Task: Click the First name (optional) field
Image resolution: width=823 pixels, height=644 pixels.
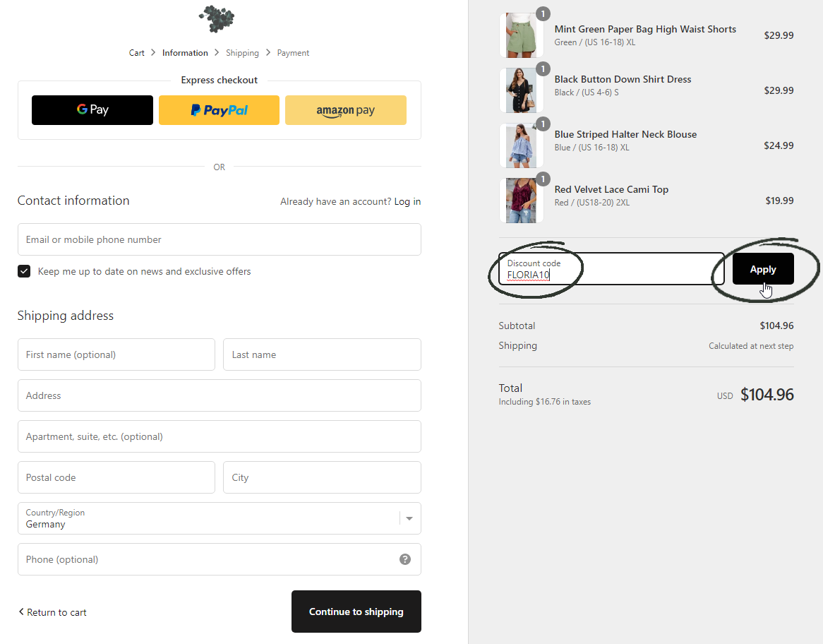Action: 116,354
